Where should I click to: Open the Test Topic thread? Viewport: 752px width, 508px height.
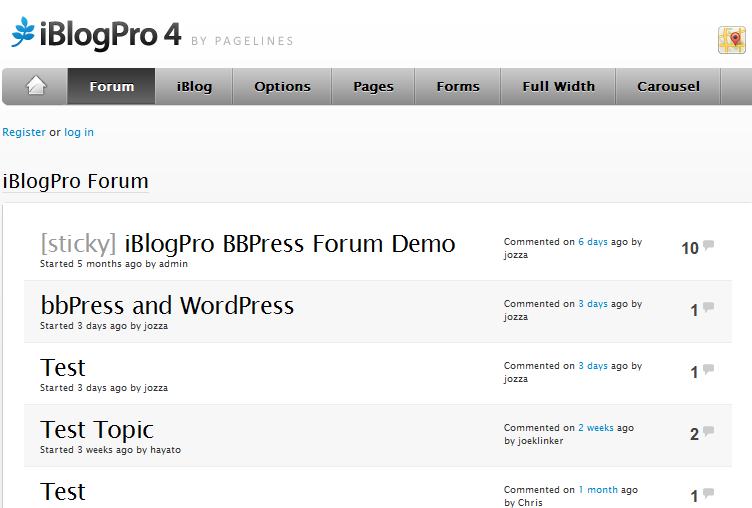point(97,430)
